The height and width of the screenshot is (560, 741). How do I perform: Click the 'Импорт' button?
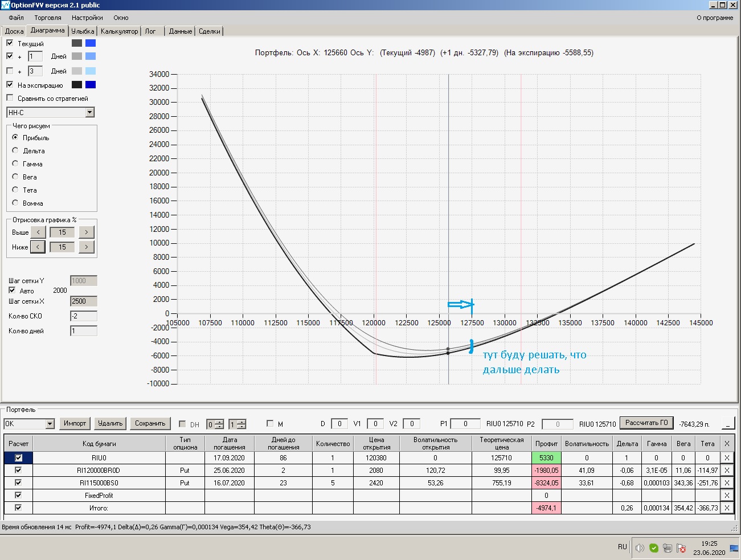pyautogui.click(x=75, y=423)
